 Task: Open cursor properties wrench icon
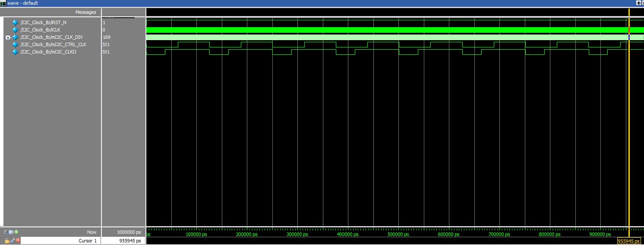point(13,240)
